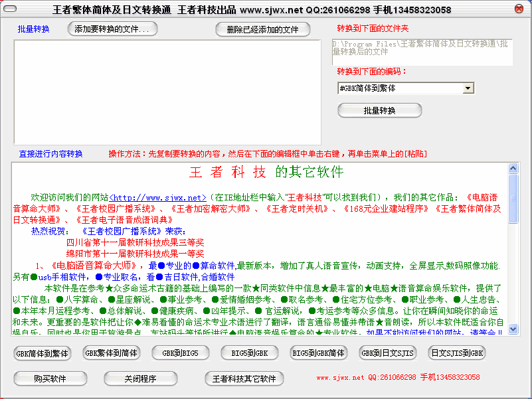Click the output folder path field
Viewport: 532px width, 399px height.
coord(422,52)
